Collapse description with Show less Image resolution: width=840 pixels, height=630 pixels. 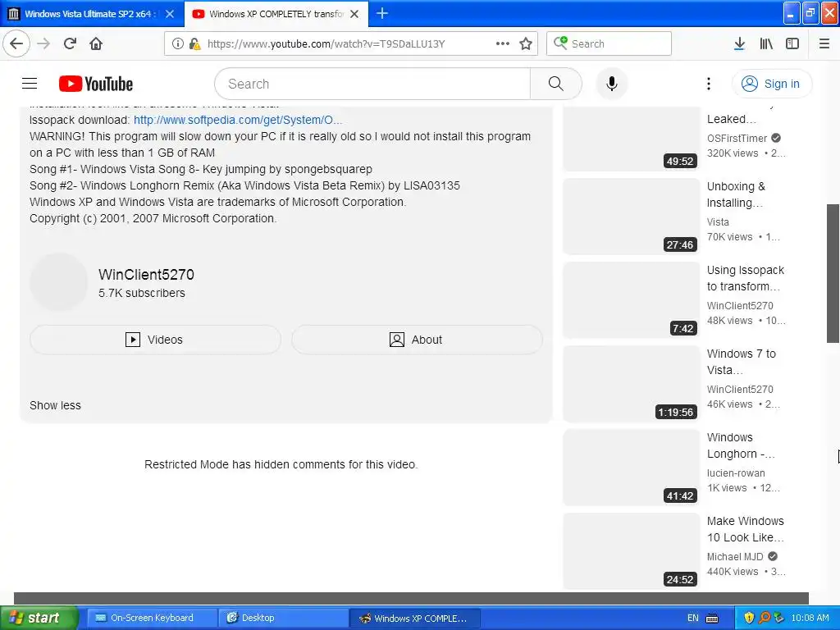(x=55, y=405)
